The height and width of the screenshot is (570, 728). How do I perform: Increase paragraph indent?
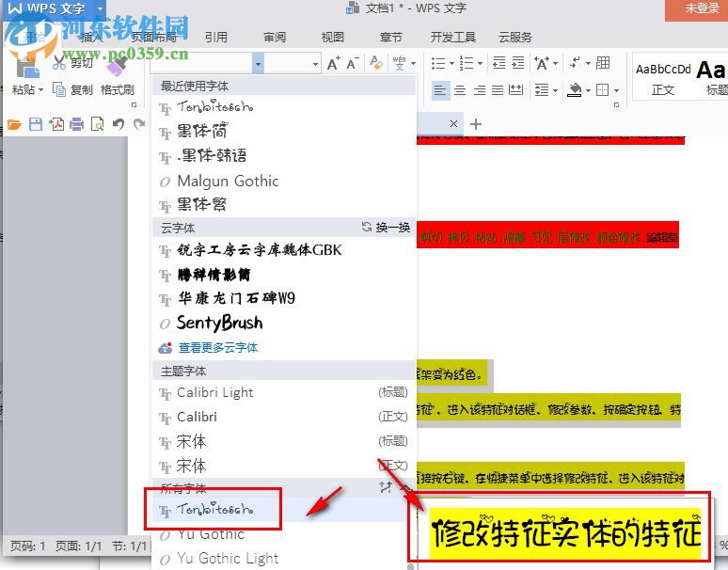click(518, 63)
